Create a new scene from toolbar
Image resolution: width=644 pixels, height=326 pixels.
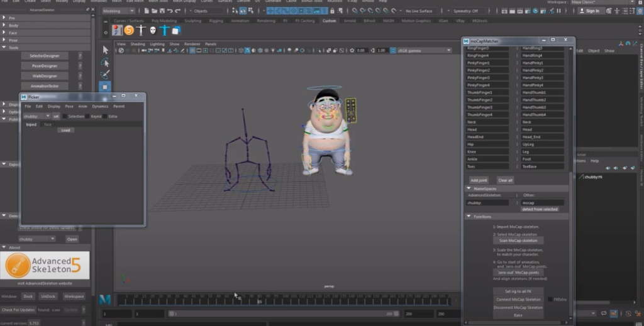coord(147,11)
